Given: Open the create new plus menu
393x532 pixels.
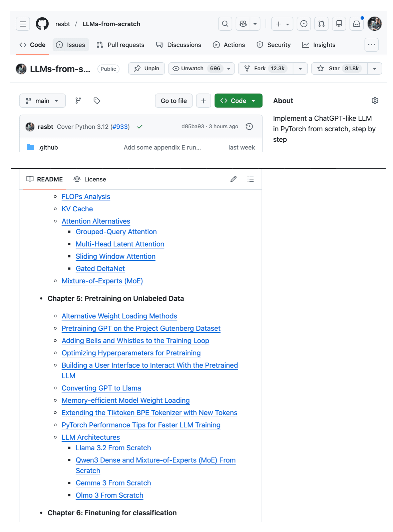Looking at the screenshot, I should [x=282, y=24].
